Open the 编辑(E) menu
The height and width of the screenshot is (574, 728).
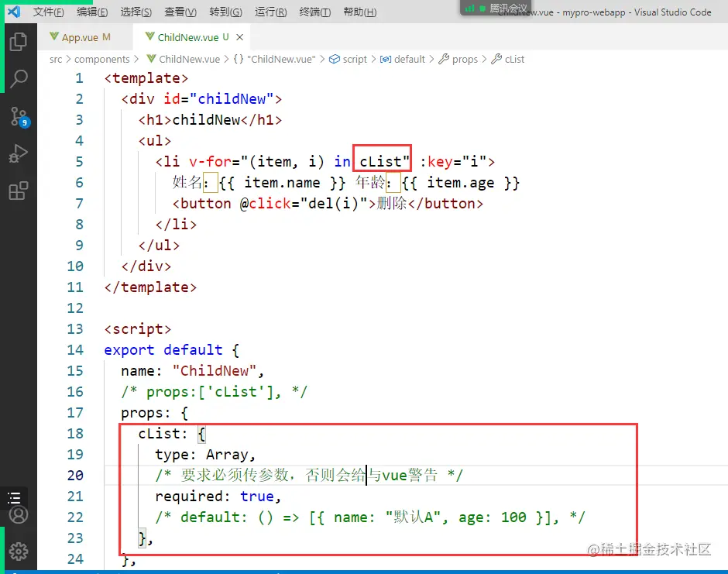pyautogui.click(x=92, y=12)
